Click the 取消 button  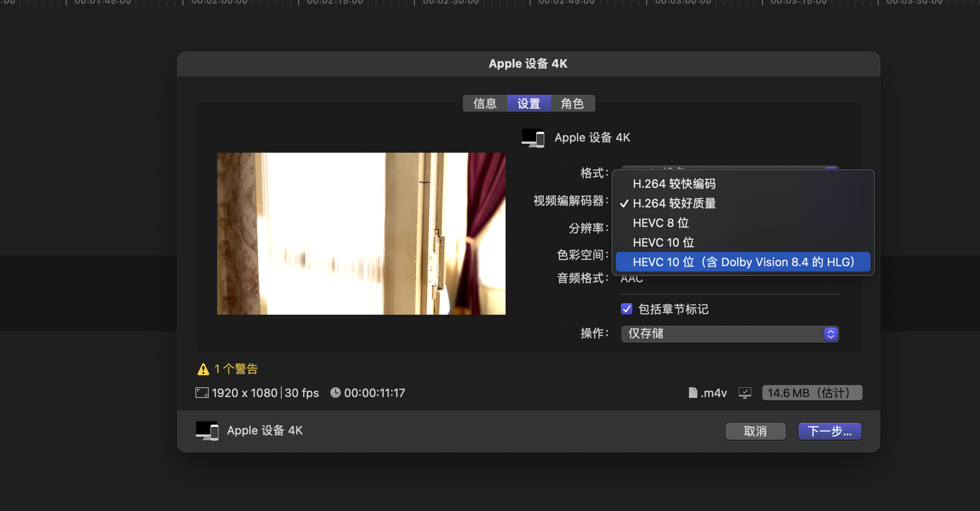pyautogui.click(x=755, y=431)
